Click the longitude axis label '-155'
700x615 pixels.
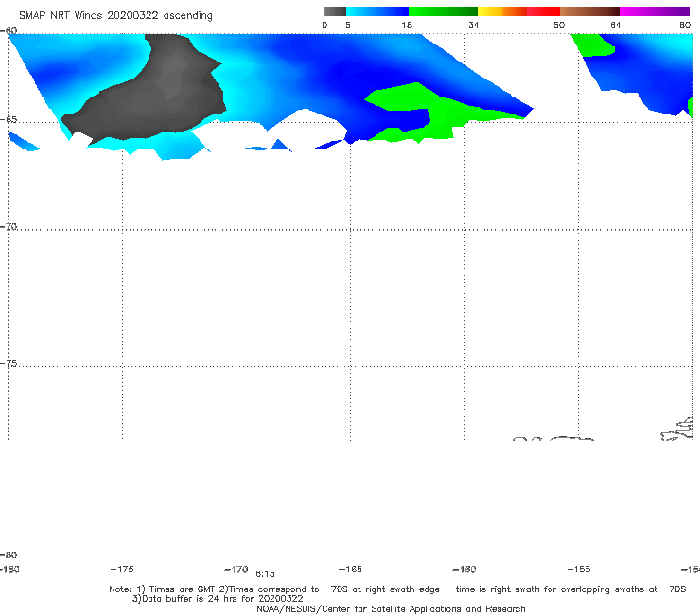[579, 569]
